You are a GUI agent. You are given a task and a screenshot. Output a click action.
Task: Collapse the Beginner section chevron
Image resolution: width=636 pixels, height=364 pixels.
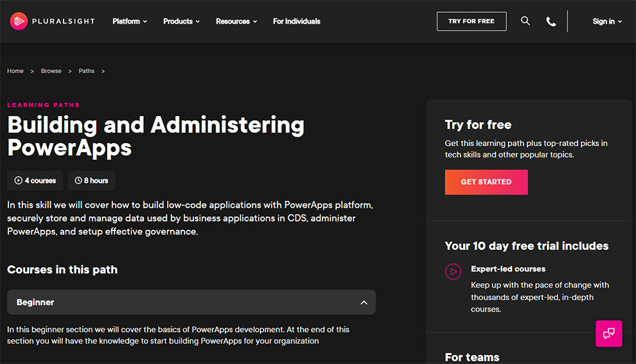(364, 302)
